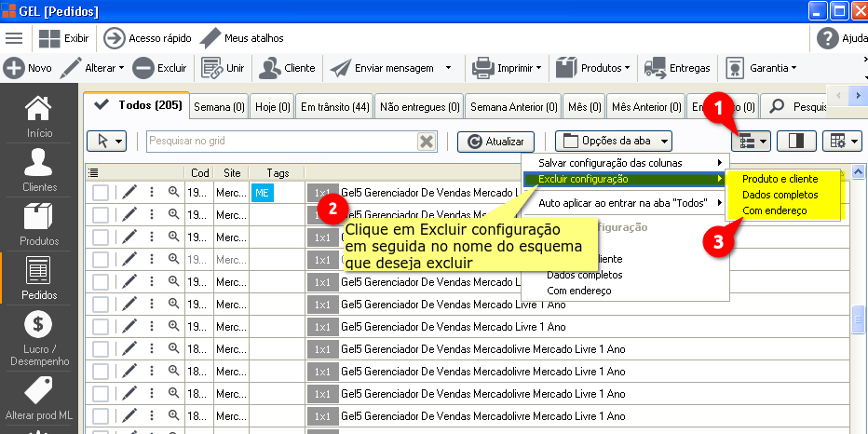
Task: Sort by the Cod column header
Action: [x=199, y=173]
